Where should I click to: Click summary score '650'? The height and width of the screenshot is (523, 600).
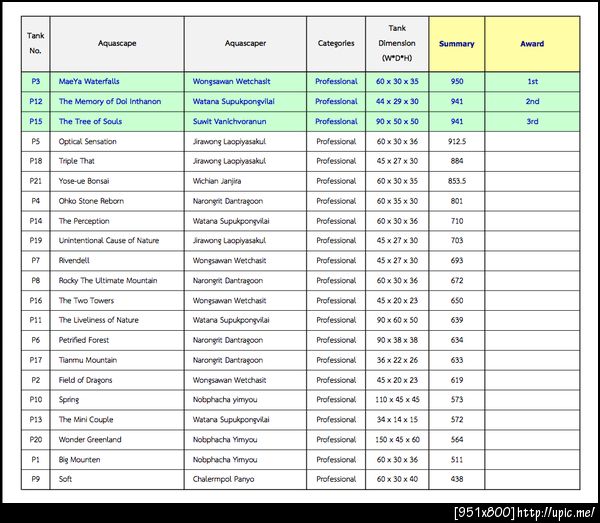(x=457, y=300)
